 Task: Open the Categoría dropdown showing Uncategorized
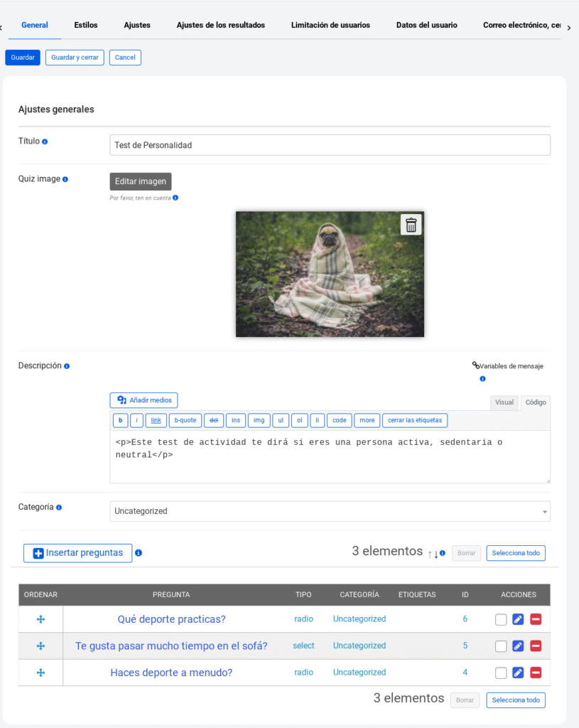click(x=330, y=511)
